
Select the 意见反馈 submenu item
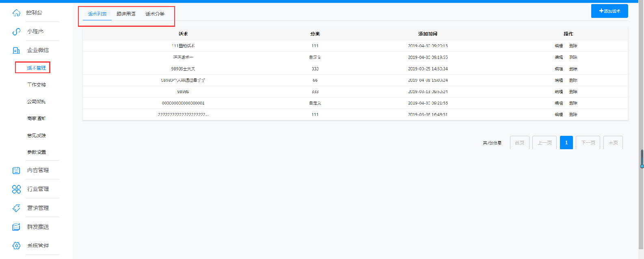tap(37, 135)
